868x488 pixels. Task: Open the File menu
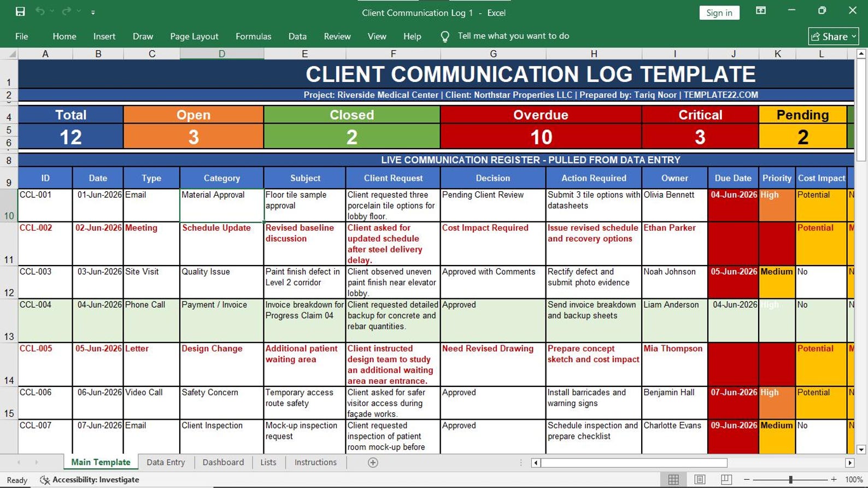tap(22, 36)
